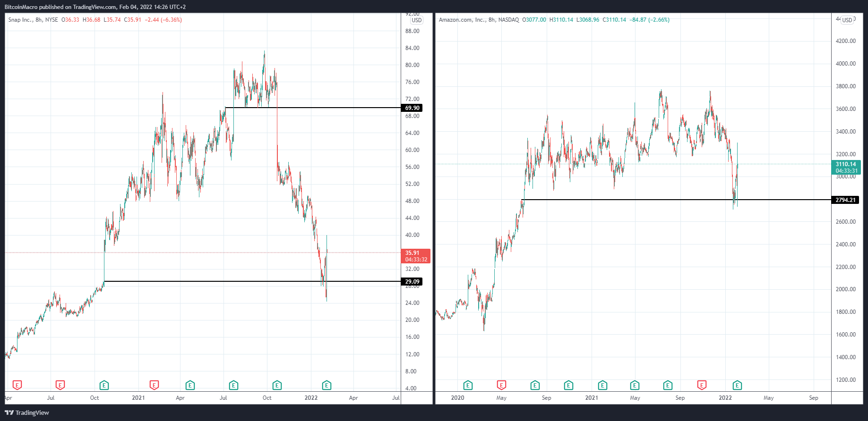The height and width of the screenshot is (421, 868).
Task: Click the 2021 label on Snap time axis
Action: (x=138, y=398)
